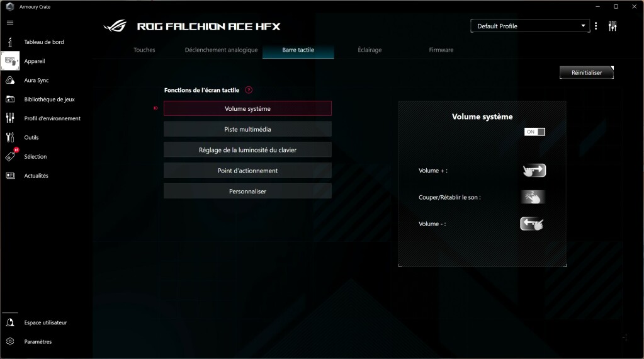Open Aura Sync icon in sidebar
Viewport: 644px width, 359px height.
10,80
